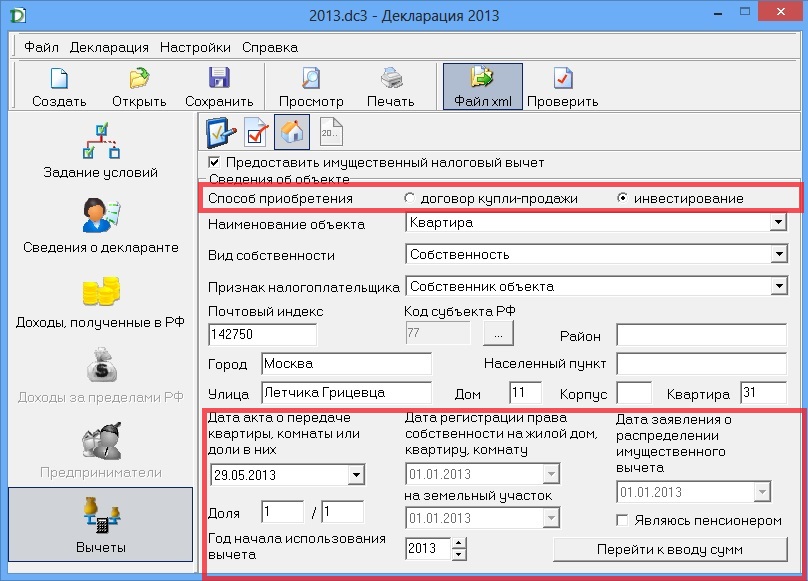Click the Открыть folder icon

139,78
